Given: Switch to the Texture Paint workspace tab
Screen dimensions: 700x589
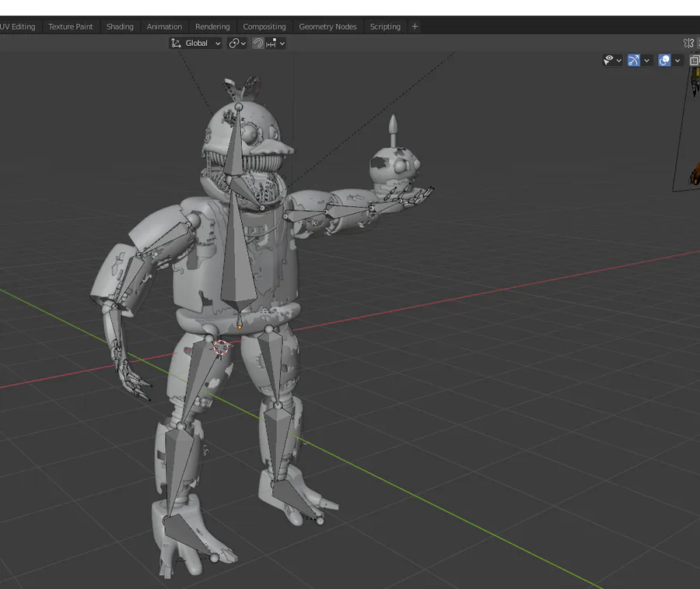Looking at the screenshot, I should pyautogui.click(x=71, y=26).
